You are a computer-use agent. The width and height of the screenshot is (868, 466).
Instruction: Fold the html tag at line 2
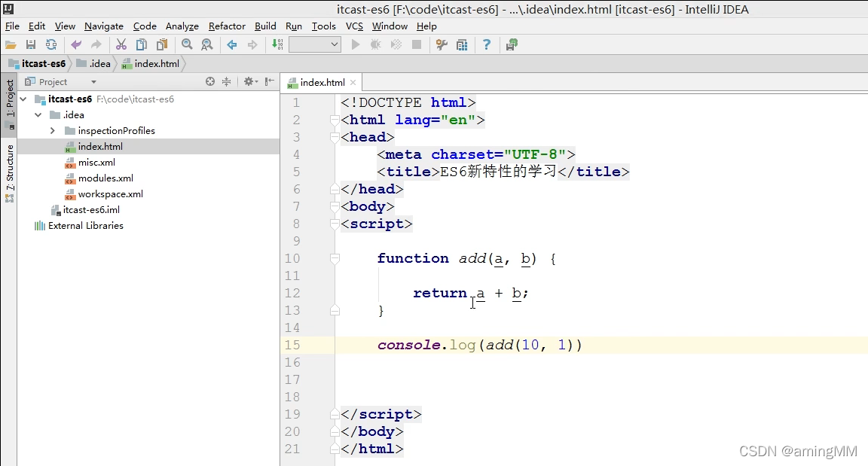(335, 120)
